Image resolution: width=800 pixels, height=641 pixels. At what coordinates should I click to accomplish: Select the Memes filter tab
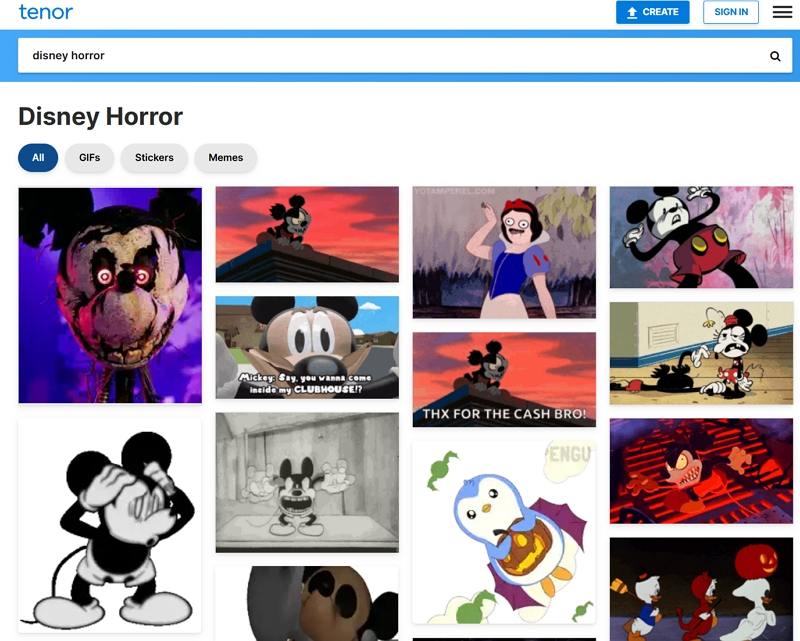pos(226,158)
